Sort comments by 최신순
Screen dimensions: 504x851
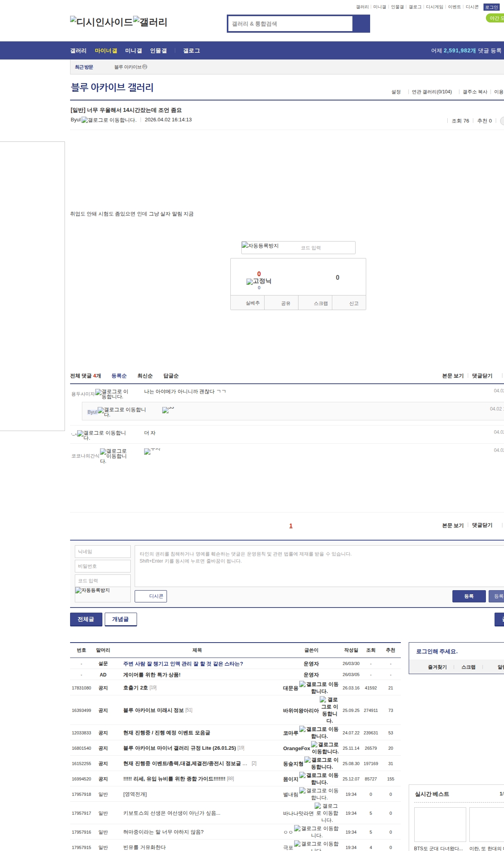[x=145, y=376]
